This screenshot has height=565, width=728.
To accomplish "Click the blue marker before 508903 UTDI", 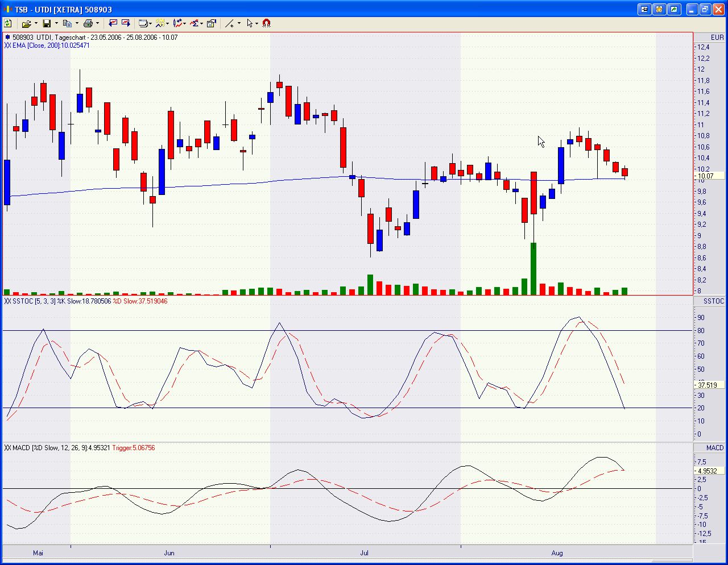I will tap(7, 38).
